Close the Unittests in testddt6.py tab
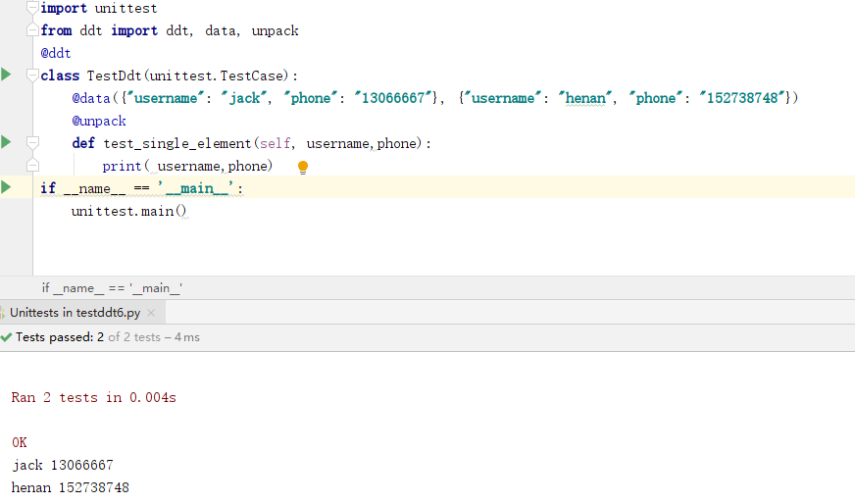The image size is (855, 504). point(153,313)
